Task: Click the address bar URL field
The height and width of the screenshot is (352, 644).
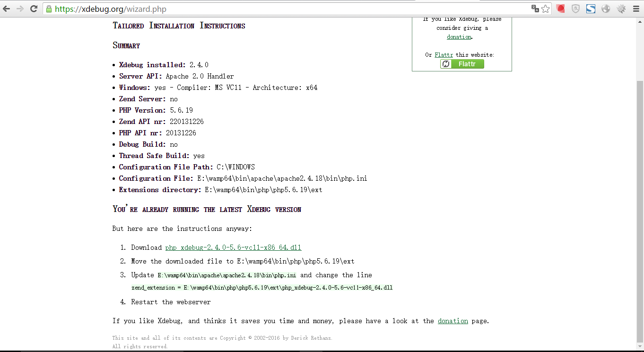Action: [x=284, y=9]
